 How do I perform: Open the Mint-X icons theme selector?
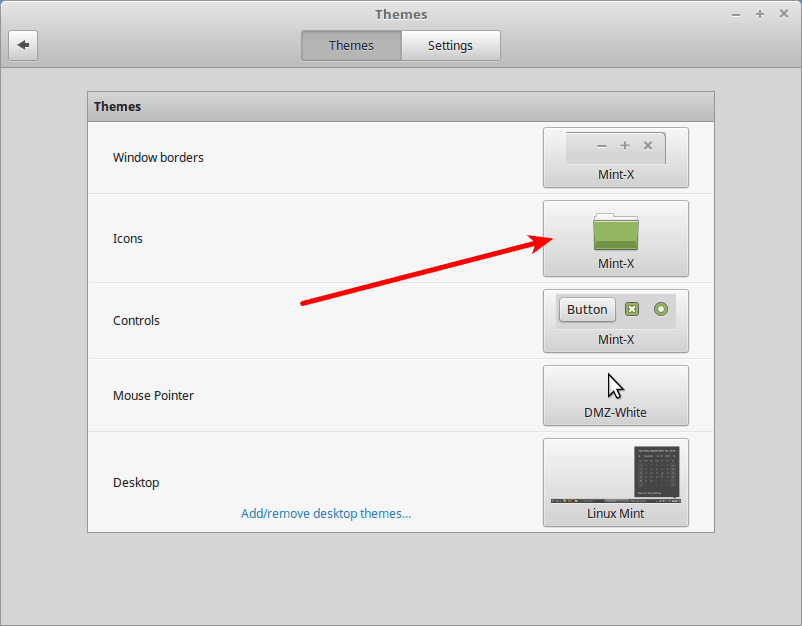615,238
